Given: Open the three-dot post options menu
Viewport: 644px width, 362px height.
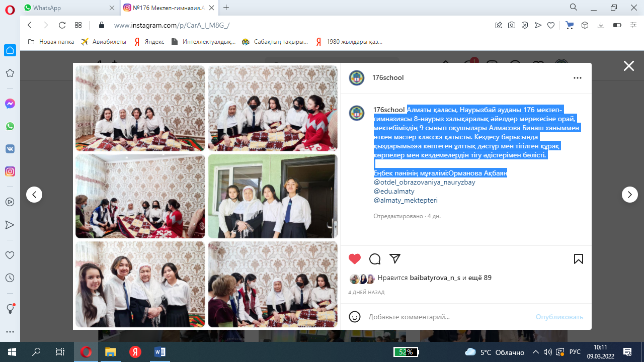Looking at the screenshot, I should (577, 78).
